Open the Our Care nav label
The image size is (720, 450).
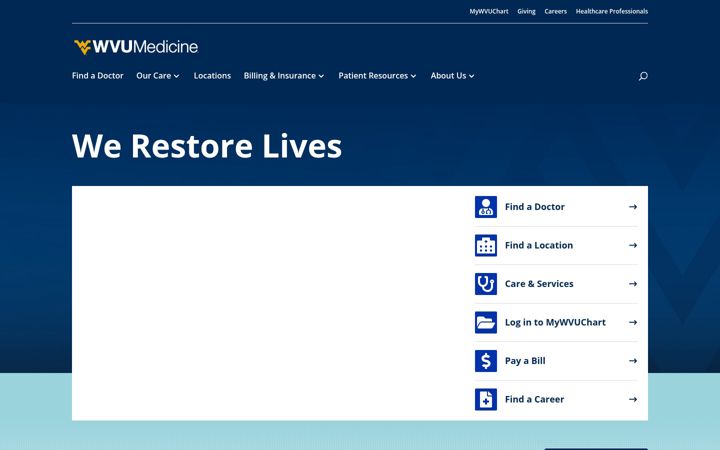153,76
